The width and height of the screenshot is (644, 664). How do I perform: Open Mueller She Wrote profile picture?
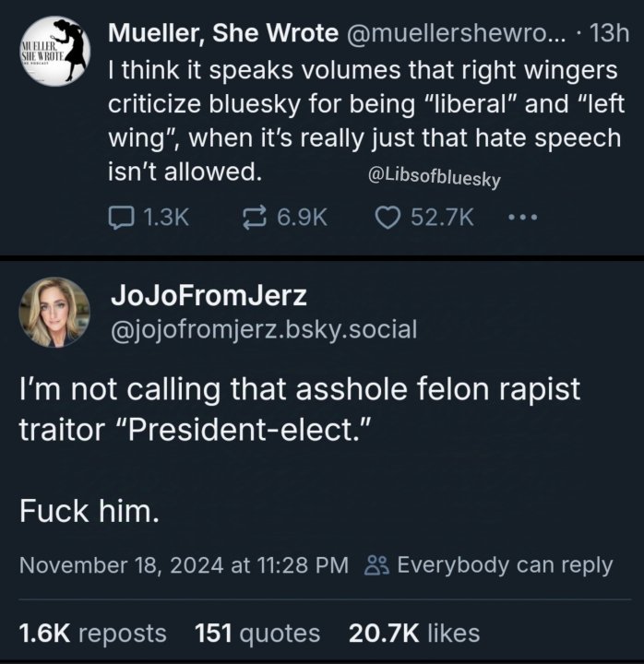[54, 51]
